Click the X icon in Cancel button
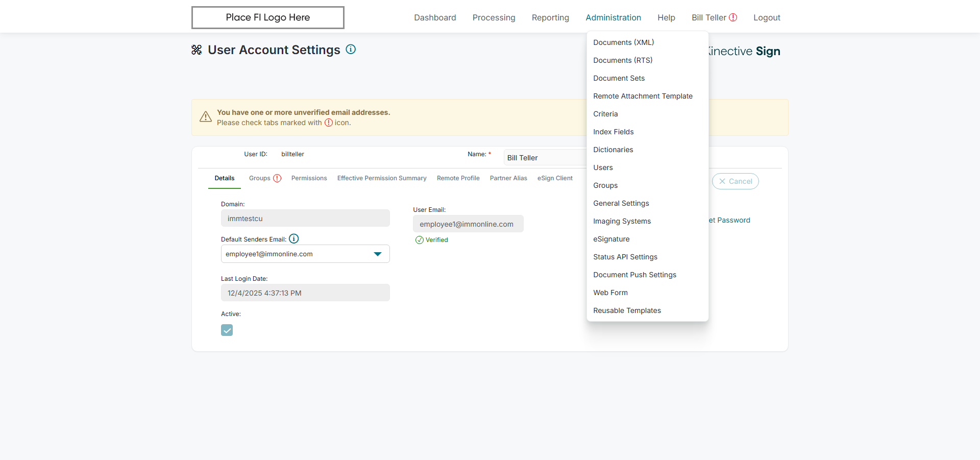The height and width of the screenshot is (460, 980). pyautogui.click(x=722, y=181)
